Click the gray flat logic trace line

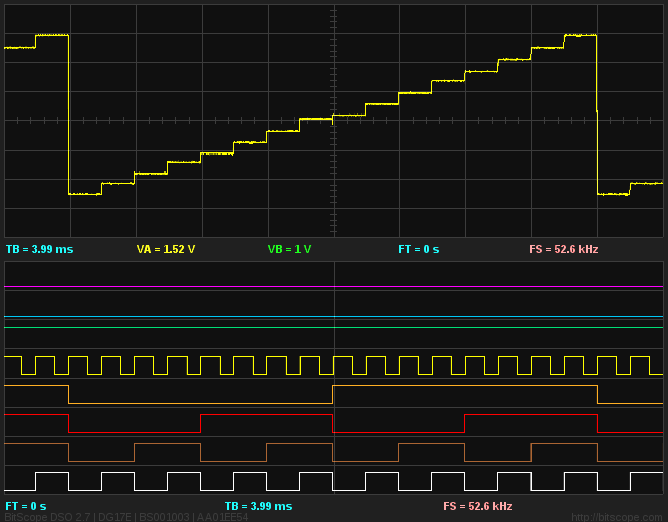(x=200, y=327)
